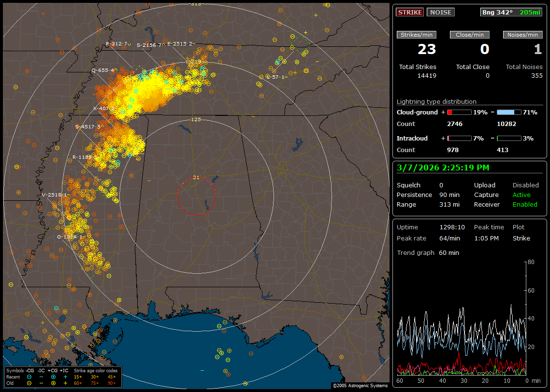Click negative cloud-ground blue percentage bar
Image resolution: width=550 pixels, height=392 pixels.
click(509, 112)
